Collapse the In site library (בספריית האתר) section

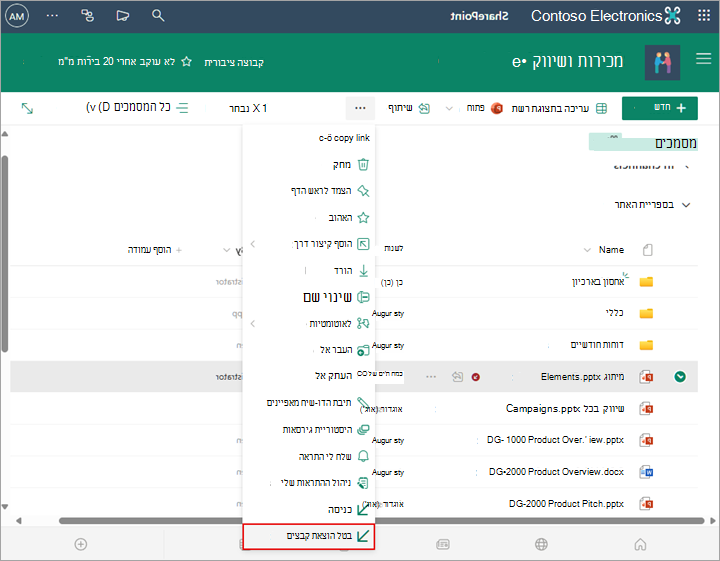click(x=686, y=205)
